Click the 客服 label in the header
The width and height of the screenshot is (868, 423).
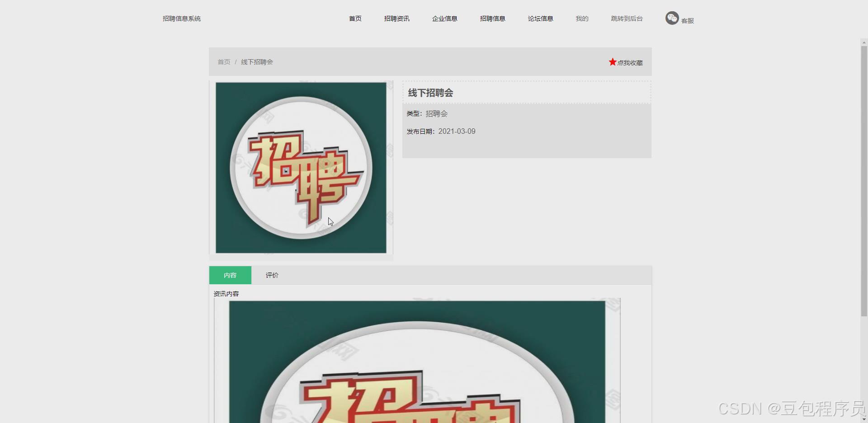tap(688, 21)
